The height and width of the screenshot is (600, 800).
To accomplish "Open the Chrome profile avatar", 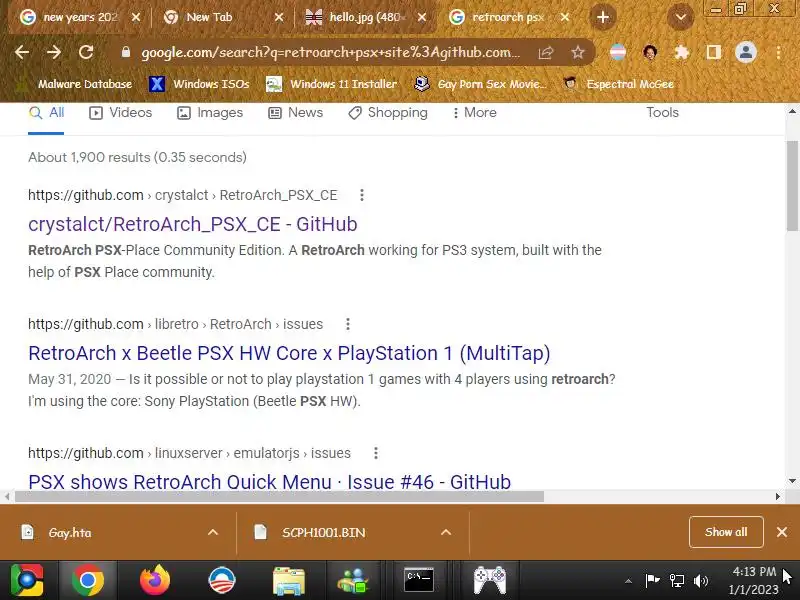I will 745,52.
